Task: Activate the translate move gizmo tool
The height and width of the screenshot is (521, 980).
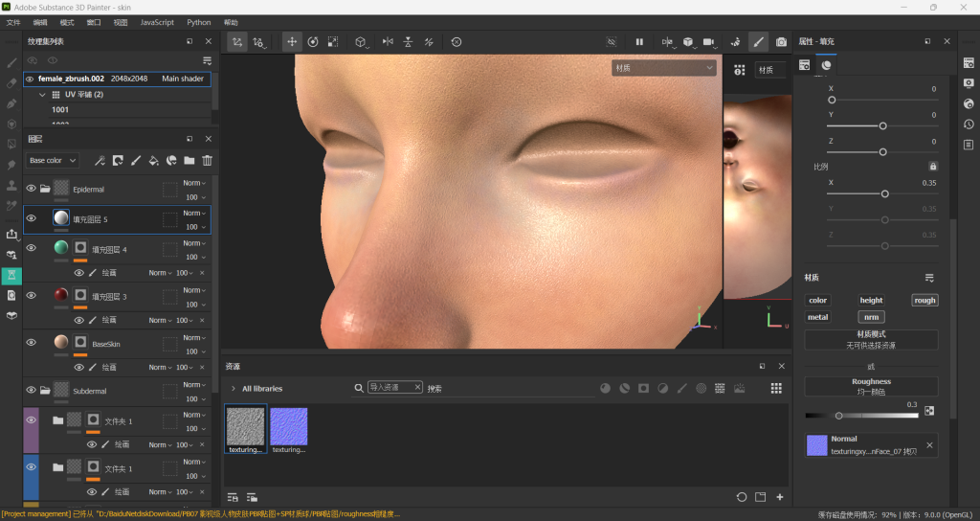Action: (292, 42)
